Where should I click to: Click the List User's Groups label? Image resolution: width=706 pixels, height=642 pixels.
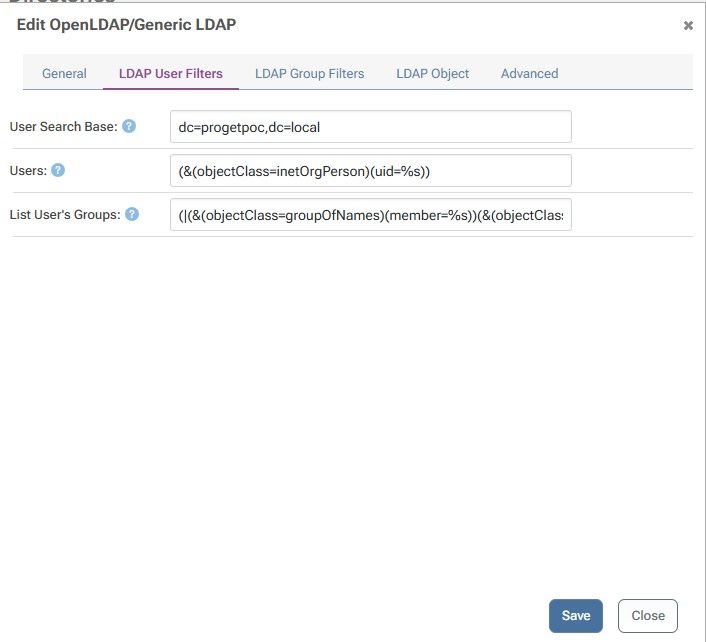click(65, 215)
